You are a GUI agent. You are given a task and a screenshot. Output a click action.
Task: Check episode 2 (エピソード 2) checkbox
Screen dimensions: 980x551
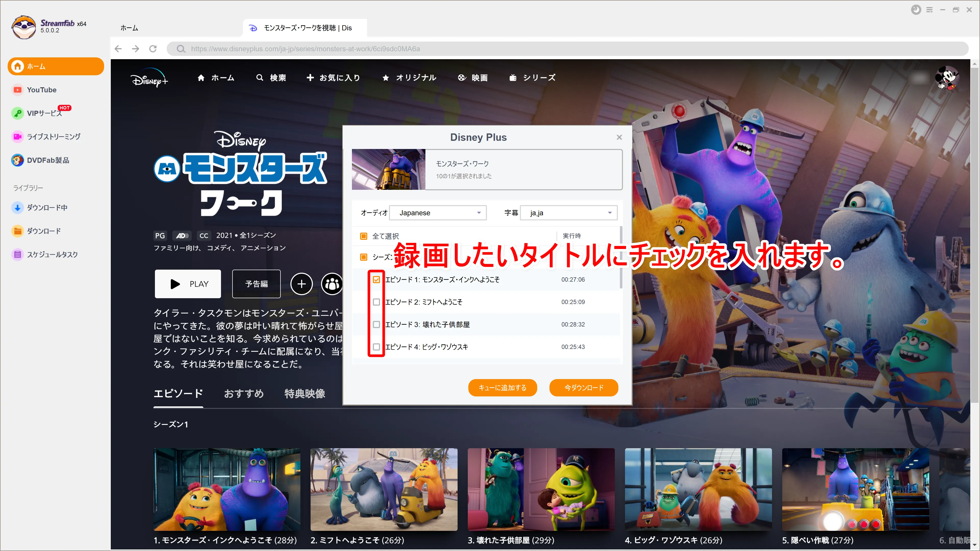[376, 302]
